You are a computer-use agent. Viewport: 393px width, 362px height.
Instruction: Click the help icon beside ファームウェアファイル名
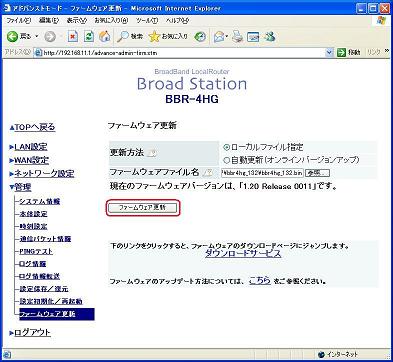[x=207, y=173]
